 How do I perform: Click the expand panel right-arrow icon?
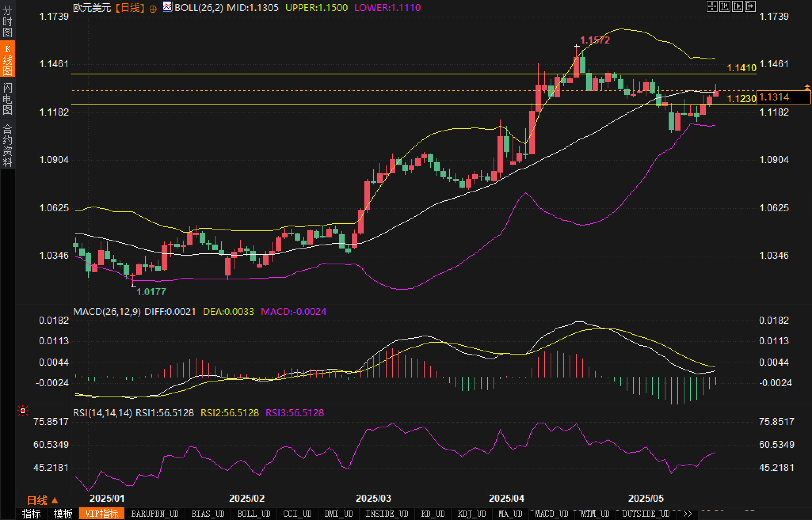(x=750, y=6)
